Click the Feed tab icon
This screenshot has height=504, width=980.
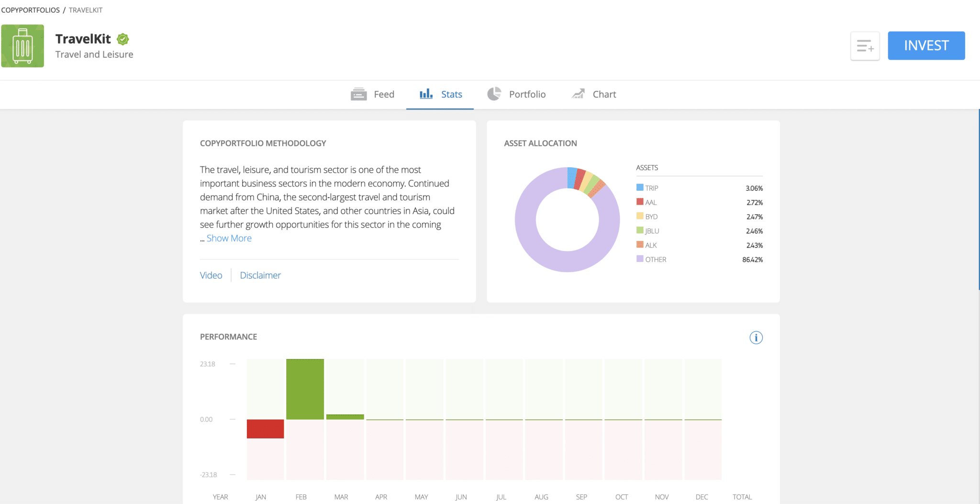click(x=359, y=94)
